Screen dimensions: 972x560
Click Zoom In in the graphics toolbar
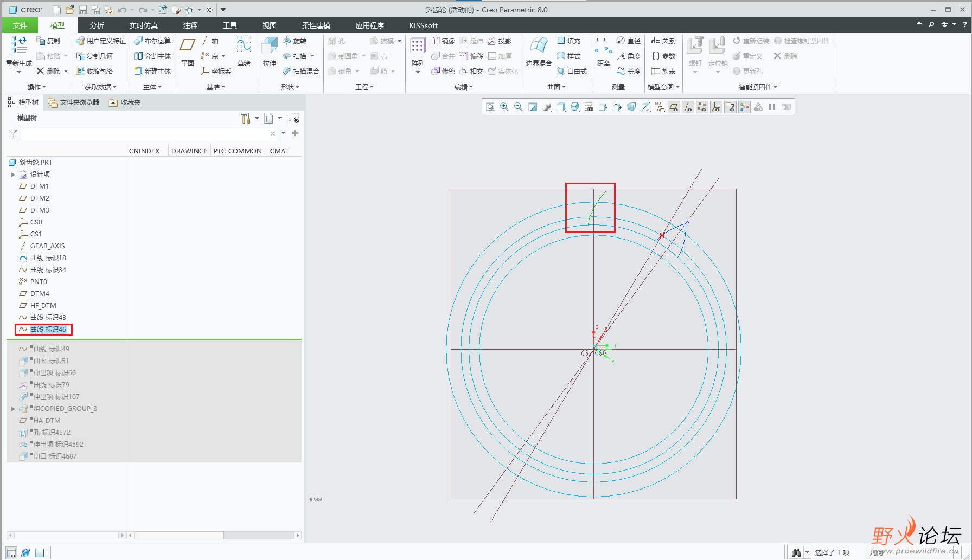(x=504, y=107)
